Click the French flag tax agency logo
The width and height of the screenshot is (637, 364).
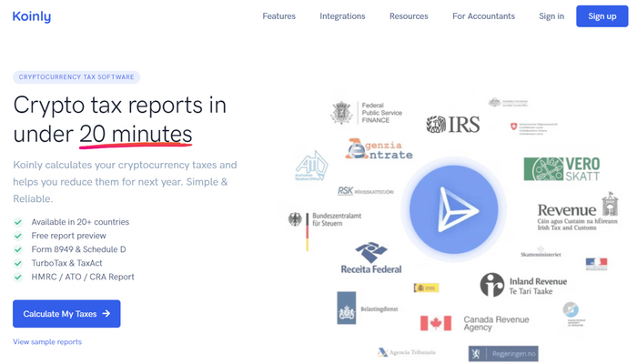(596, 264)
